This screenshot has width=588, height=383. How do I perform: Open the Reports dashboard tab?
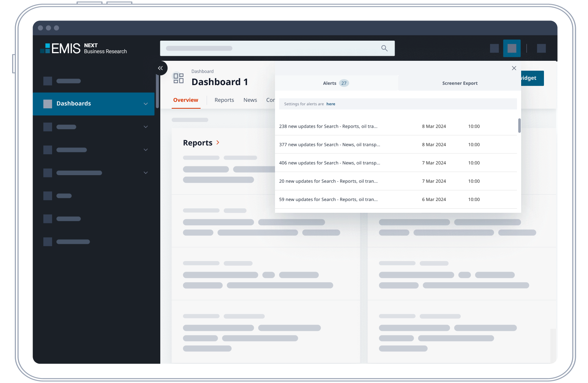coord(224,100)
